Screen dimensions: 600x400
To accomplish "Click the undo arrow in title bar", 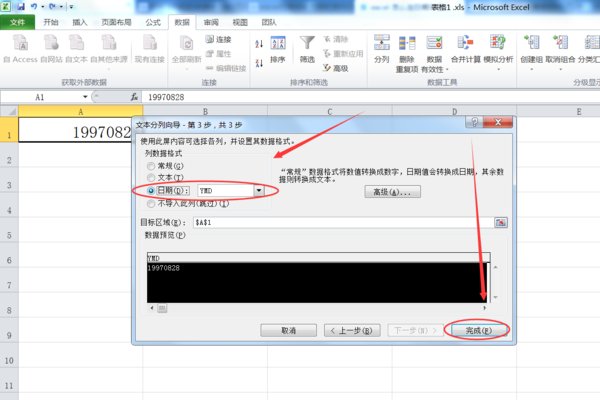I will click(x=34, y=7).
